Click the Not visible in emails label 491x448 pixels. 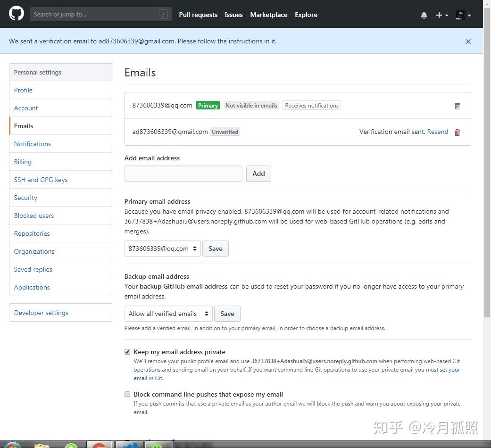(x=251, y=106)
